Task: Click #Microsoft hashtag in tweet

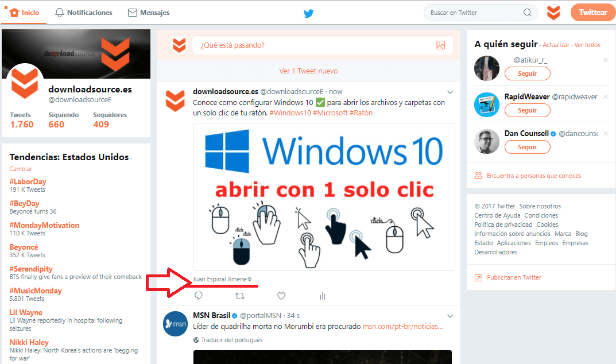Action: 330,113
